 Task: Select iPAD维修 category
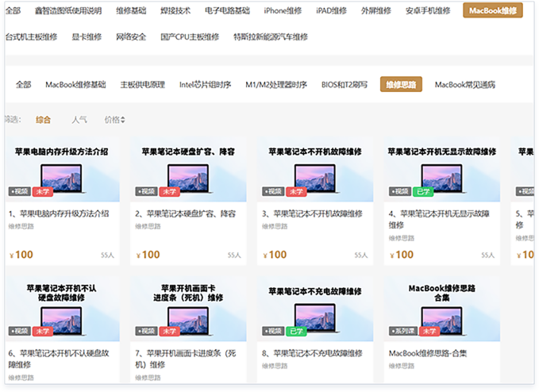[x=331, y=10]
